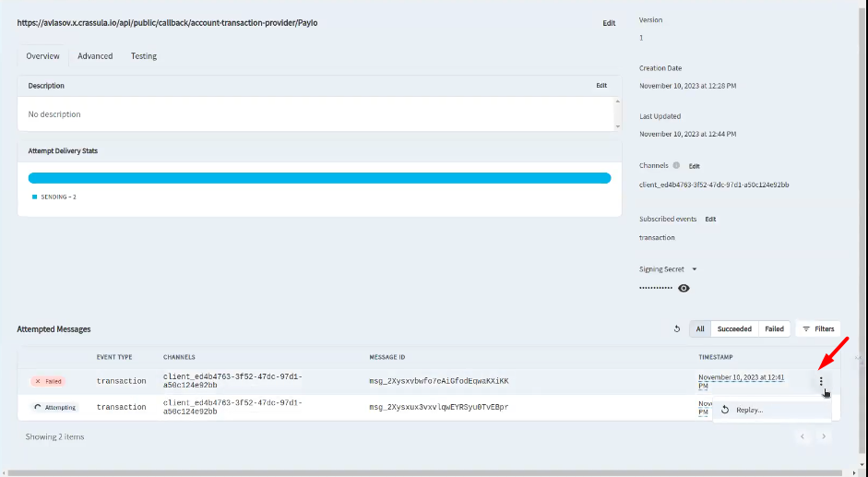The image size is (868, 477).
Task: Click the Replay option in the popup menu
Action: coord(772,410)
